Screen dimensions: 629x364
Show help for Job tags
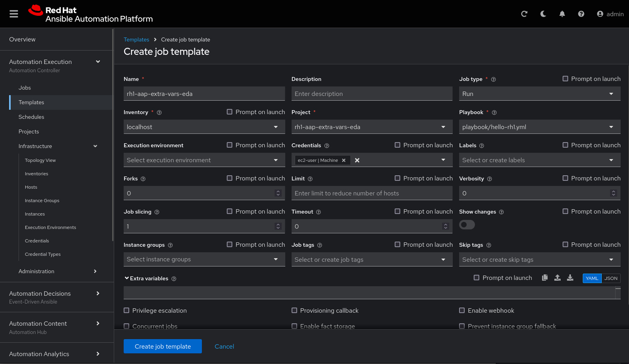click(320, 245)
